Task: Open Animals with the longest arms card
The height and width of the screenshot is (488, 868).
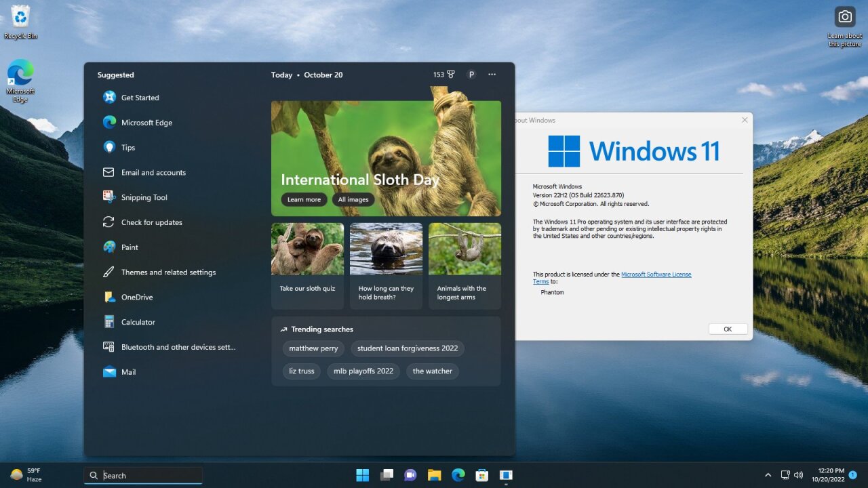Action: click(465, 266)
